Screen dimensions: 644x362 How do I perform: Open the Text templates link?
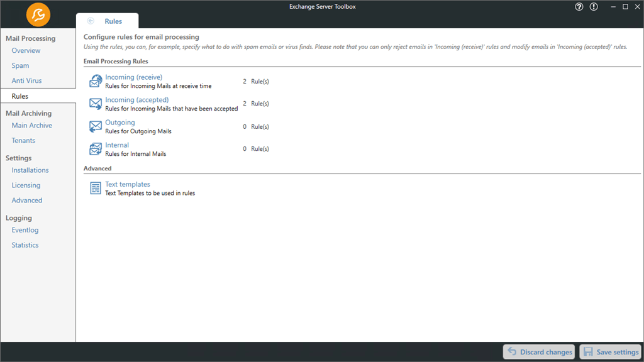tap(128, 184)
